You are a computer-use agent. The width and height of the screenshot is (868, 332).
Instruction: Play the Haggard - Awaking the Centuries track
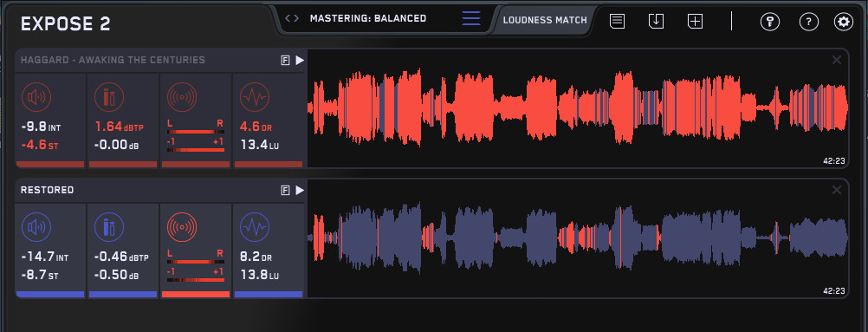[x=300, y=61]
